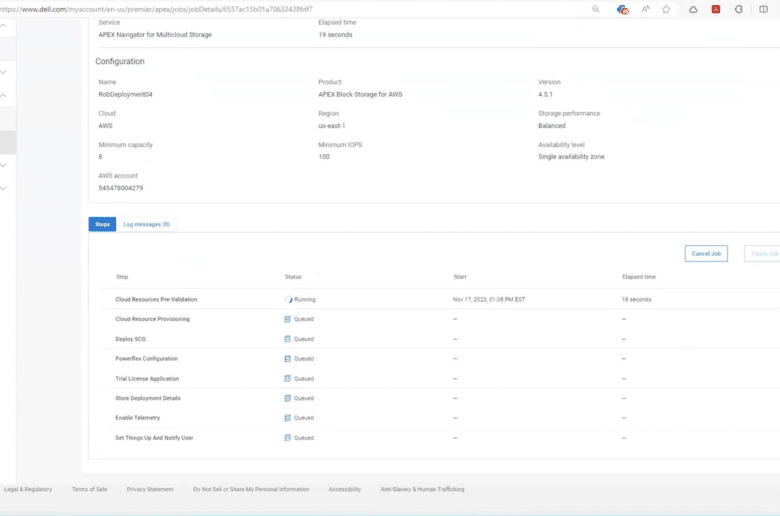The height and width of the screenshot is (516, 780).
Task: Click Single availability zone value
Action: click(x=571, y=157)
